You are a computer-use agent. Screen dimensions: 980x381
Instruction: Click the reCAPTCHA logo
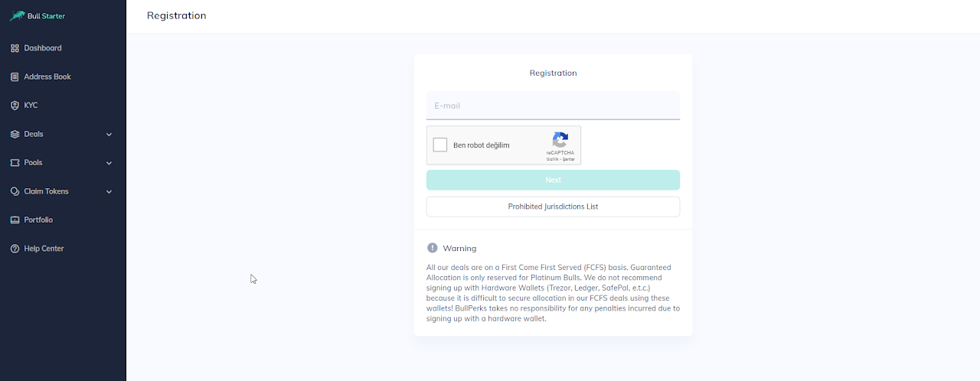(x=560, y=140)
